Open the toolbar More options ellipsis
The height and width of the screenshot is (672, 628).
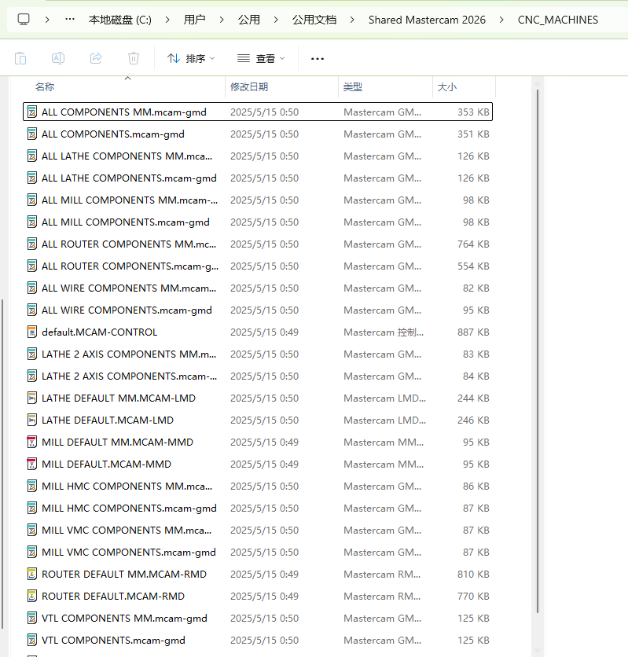(318, 58)
